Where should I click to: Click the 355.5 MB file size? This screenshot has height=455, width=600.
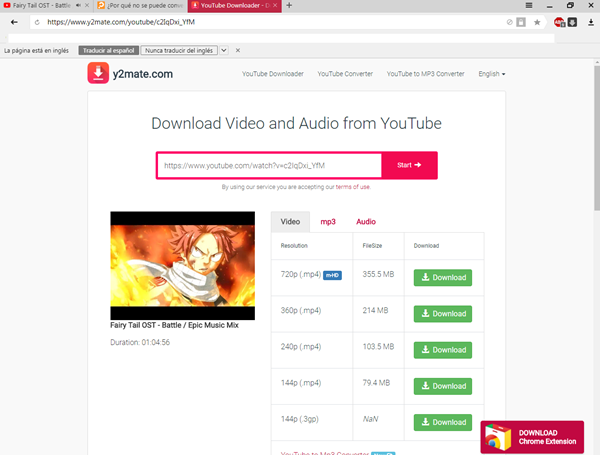point(378,274)
